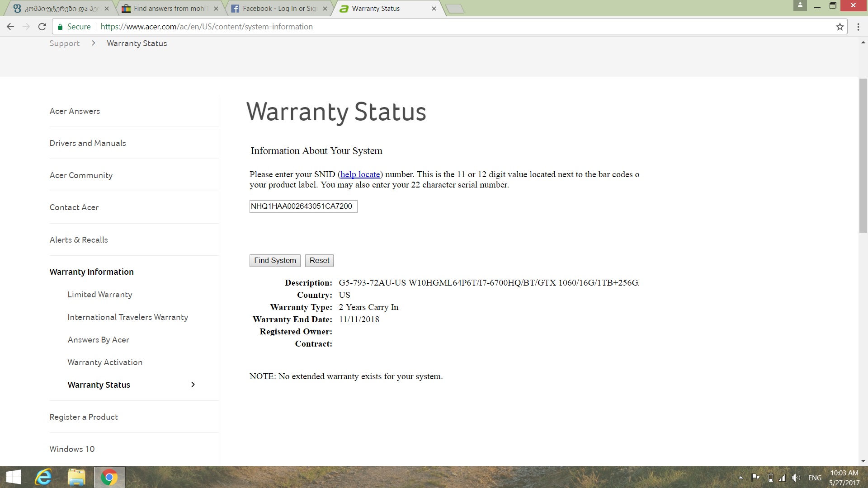
Task: Switch to the Facebook Log In tab
Action: pos(279,9)
